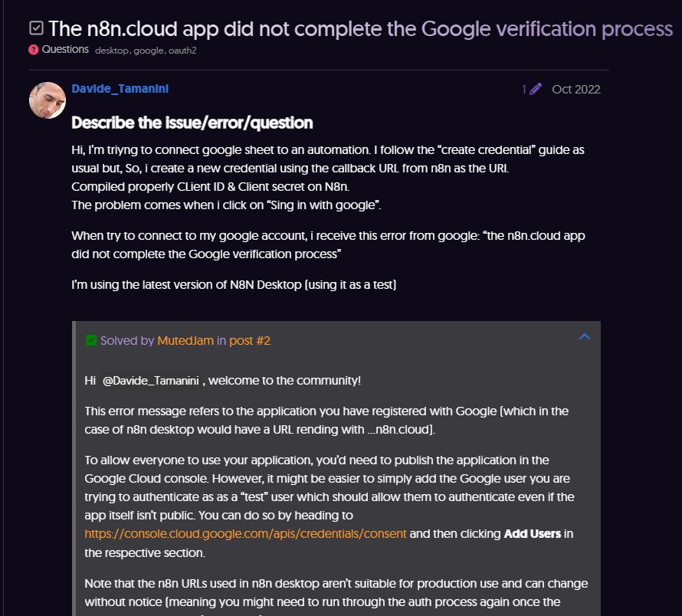Open the Questions category page

click(x=64, y=49)
